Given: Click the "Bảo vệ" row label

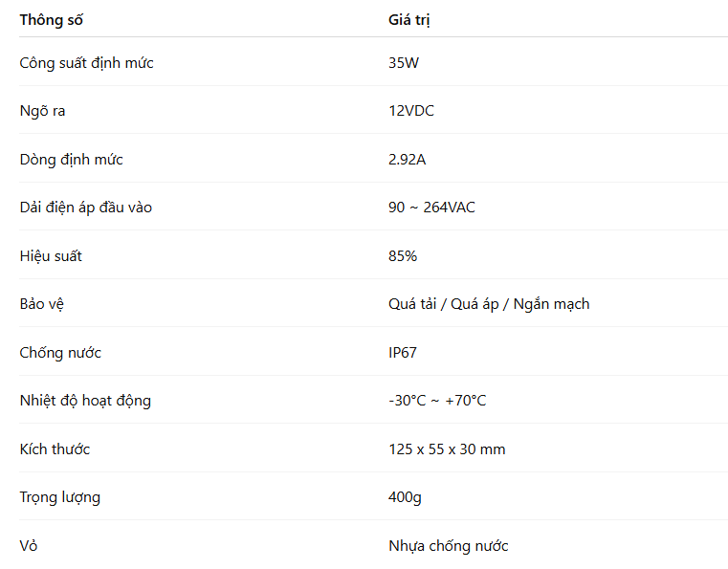Looking at the screenshot, I should click(x=46, y=304).
